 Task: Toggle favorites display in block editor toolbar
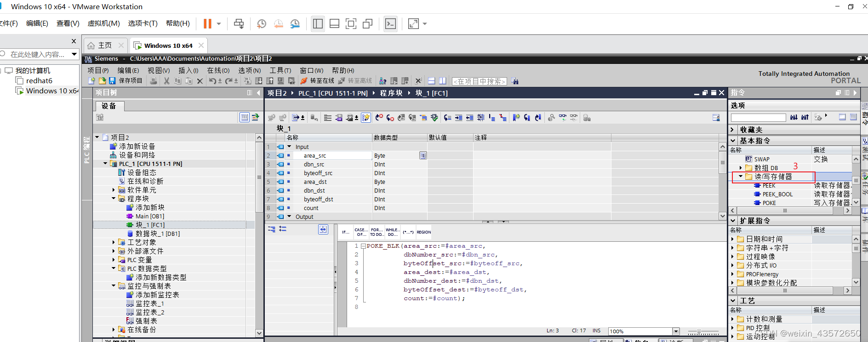(x=365, y=118)
